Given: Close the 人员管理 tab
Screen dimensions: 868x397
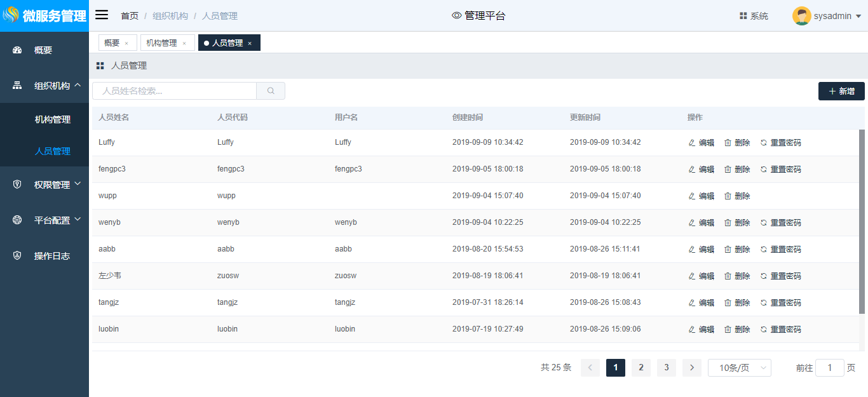Looking at the screenshot, I should click(x=250, y=43).
